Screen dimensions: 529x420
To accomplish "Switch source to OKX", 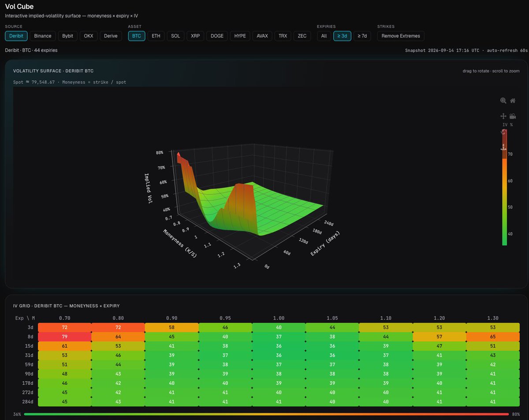I will 89,36.
